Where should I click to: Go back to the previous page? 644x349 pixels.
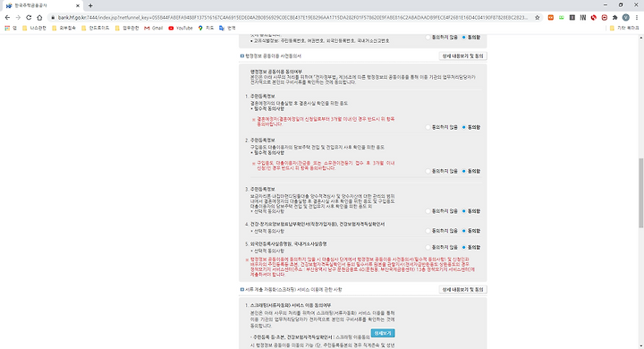click(7, 18)
